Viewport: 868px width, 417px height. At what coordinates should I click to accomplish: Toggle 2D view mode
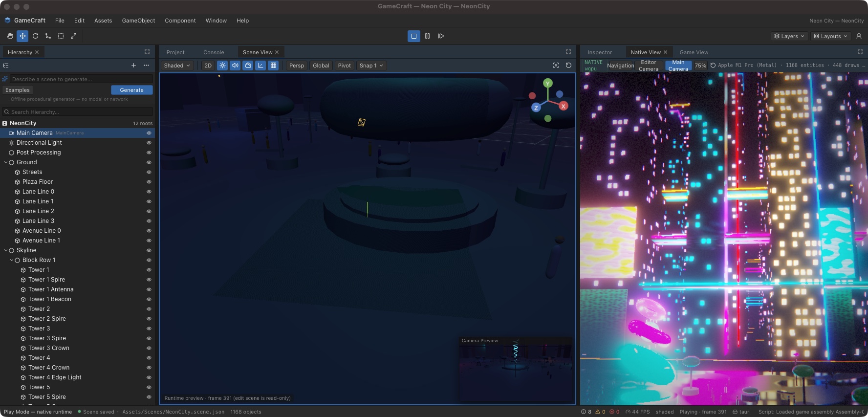(208, 66)
